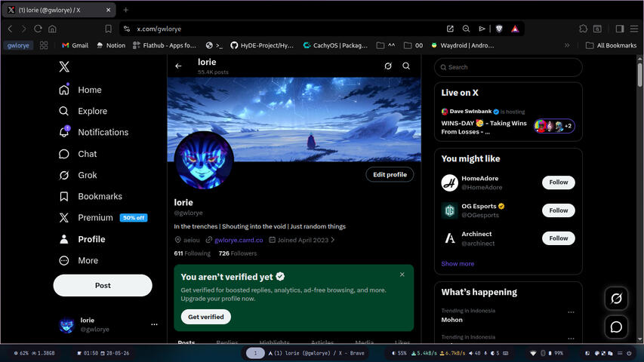Open Premium 50% off item
This screenshot has width=644, height=362.
[x=103, y=218]
